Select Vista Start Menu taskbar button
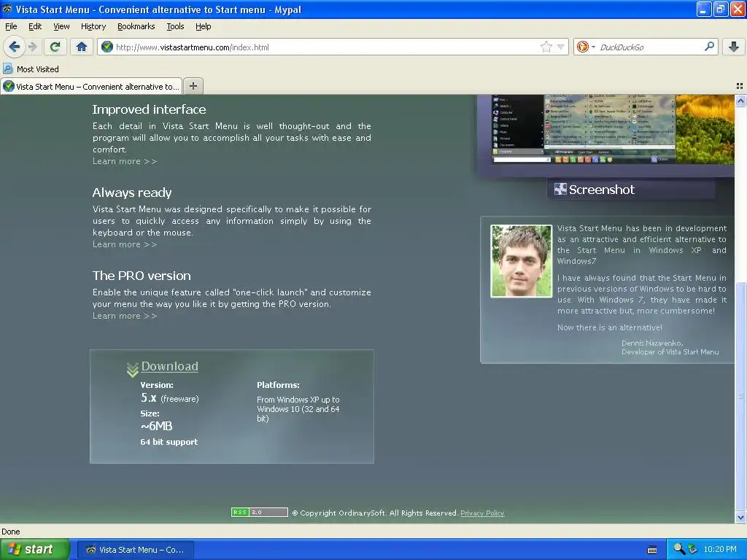Viewport: 747px width, 560px height. coord(136,550)
